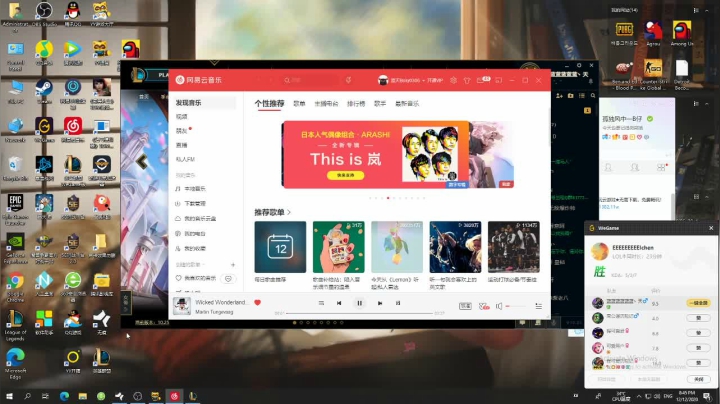Collapse the created playlists section arrow
This screenshot has height=404, width=720.
tap(203, 265)
